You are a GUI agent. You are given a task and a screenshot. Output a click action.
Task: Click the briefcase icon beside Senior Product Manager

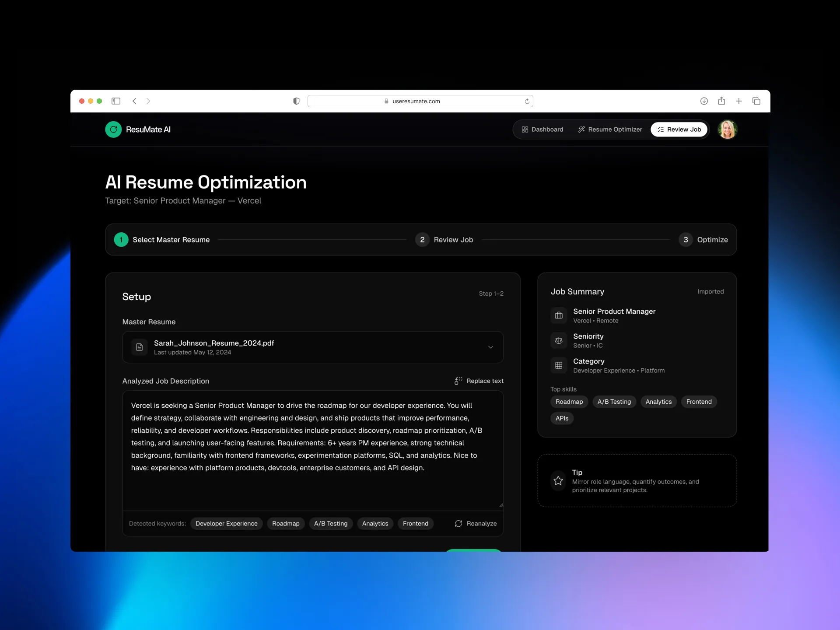coord(559,315)
